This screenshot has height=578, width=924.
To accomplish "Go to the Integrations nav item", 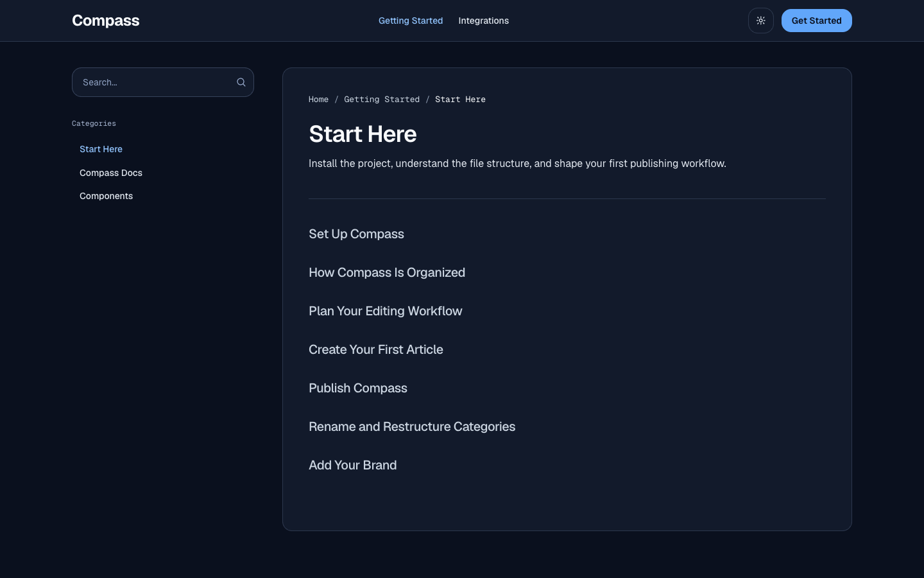I will click(x=483, y=21).
